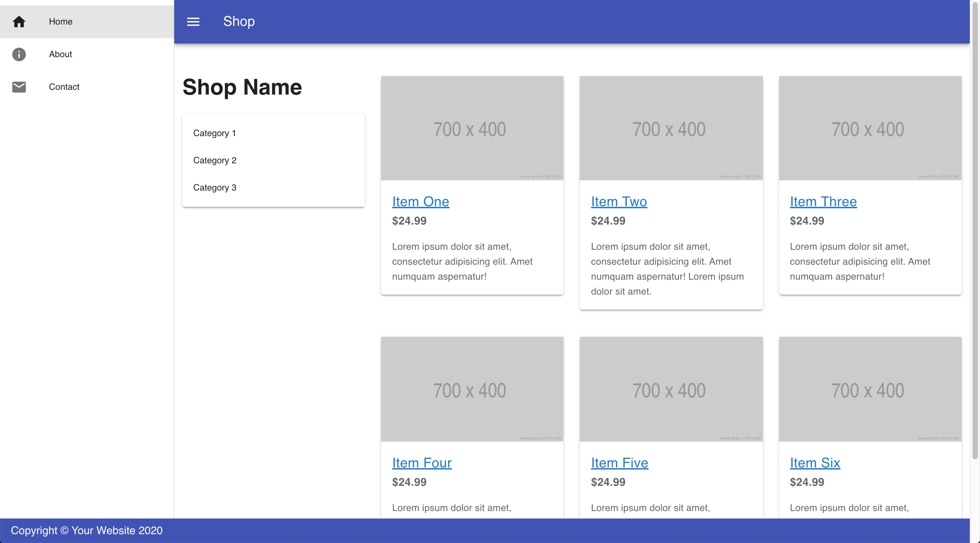
Task: Click the Contact envelope icon
Action: (x=19, y=86)
